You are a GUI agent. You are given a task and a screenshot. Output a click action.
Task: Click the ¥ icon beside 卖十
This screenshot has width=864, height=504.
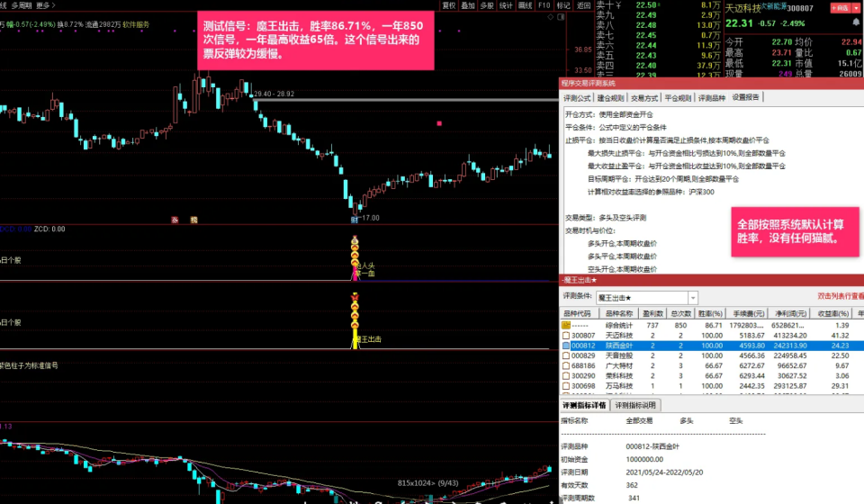click(x=618, y=5)
